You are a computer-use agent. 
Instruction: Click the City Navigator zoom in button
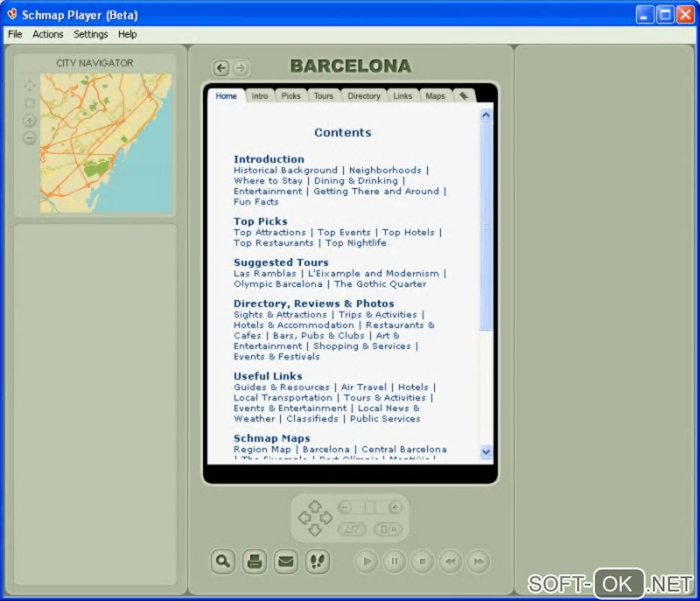coord(30,121)
